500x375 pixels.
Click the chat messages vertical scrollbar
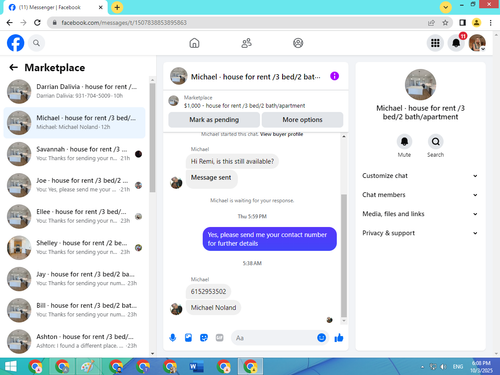coord(344,255)
